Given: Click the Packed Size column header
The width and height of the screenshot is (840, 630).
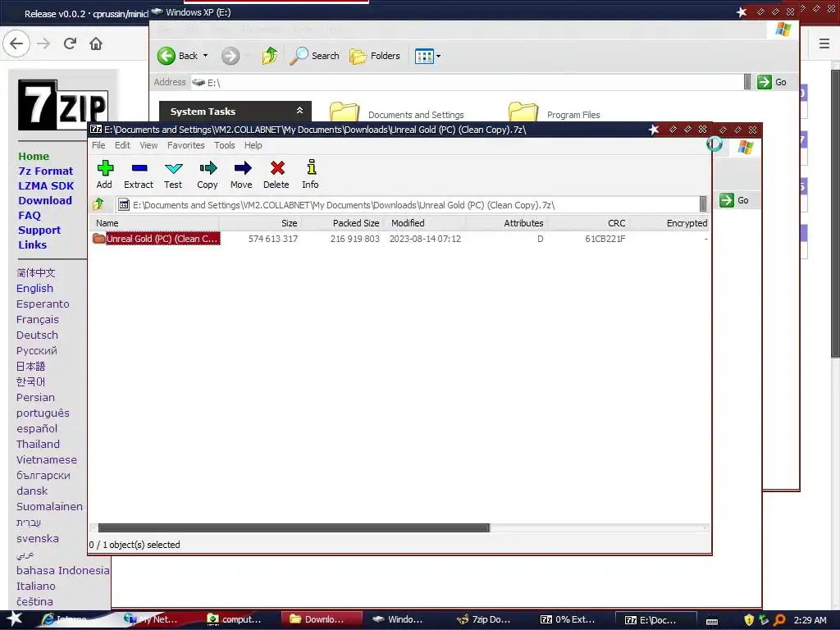Looking at the screenshot, I should (x=342, y=223).
